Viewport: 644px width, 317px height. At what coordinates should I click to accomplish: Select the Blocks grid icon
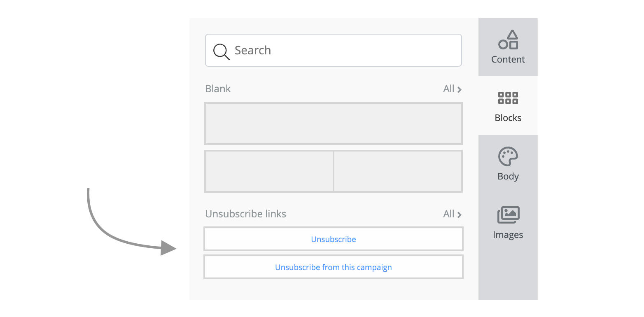(508, 98)
